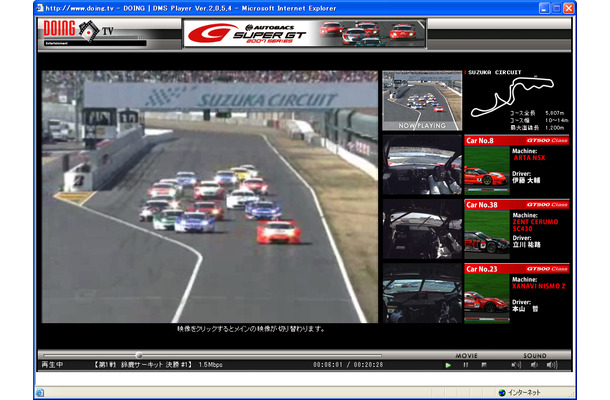
Task: Click the GT500 Class badge for Car No.38
Action: 547,205
